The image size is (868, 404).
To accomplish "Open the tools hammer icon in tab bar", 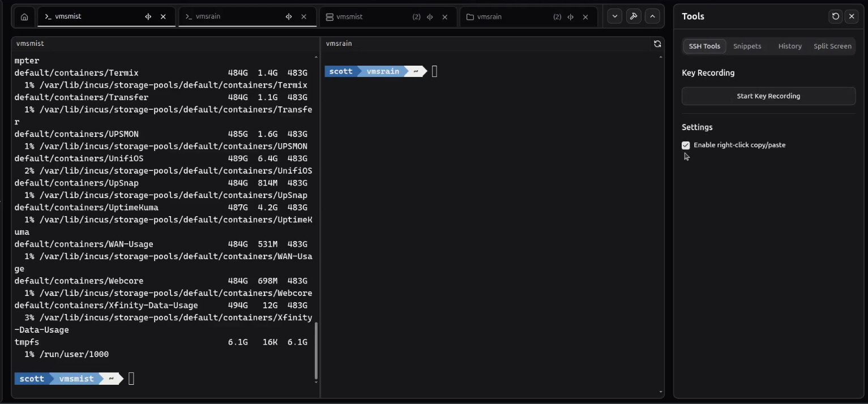I will (634, 16).
